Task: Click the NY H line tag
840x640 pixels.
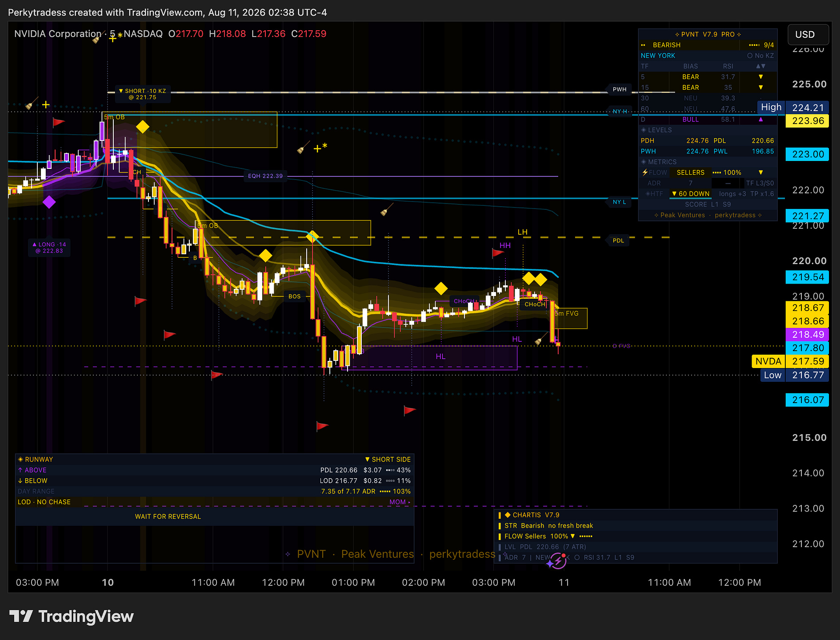Action: point(620,111)
